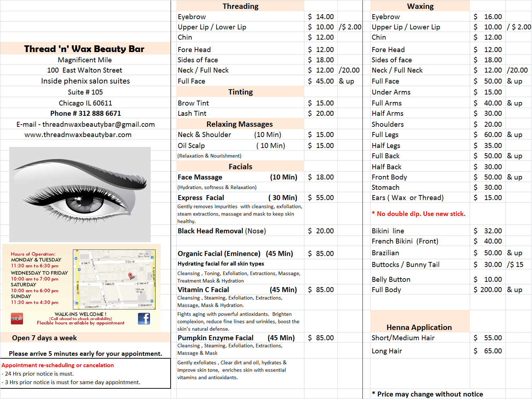This screenshot has height=399, width=532.
Task: Select Appointment re-scheduling or cancelation heading
Action: [58, 365]
